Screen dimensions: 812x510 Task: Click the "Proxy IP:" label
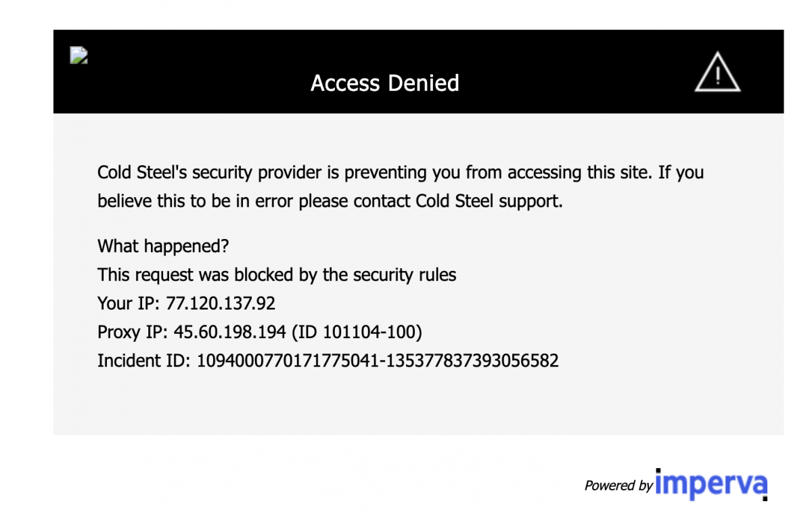(x=133, y=332)
